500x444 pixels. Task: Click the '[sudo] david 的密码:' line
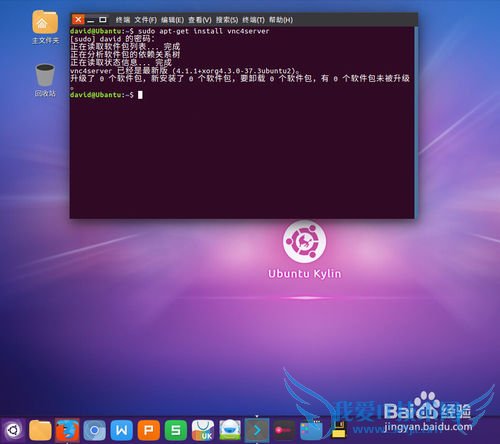click(112, 39)
